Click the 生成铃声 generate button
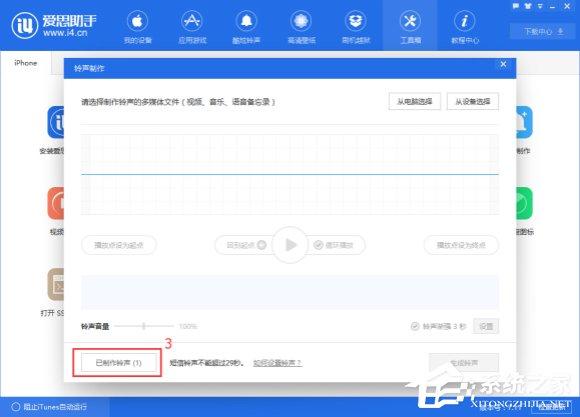This screenshot has height=417, width=580. pyautogui.click(x=464, y=363)
